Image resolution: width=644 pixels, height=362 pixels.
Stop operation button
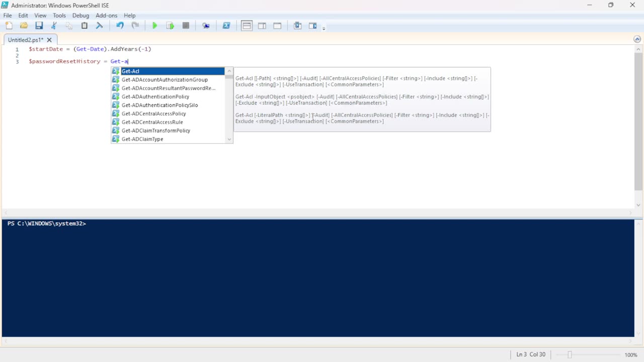click(x=186, y=26)
